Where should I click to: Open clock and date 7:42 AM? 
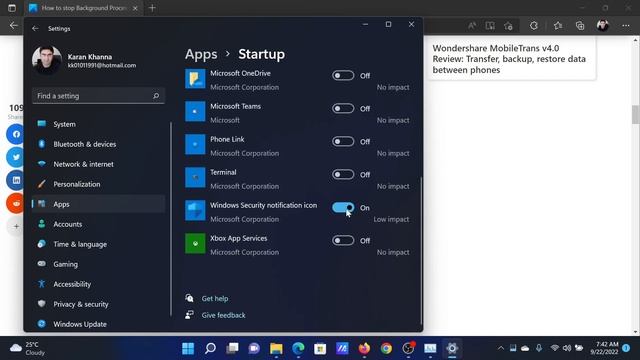[604, 348]
